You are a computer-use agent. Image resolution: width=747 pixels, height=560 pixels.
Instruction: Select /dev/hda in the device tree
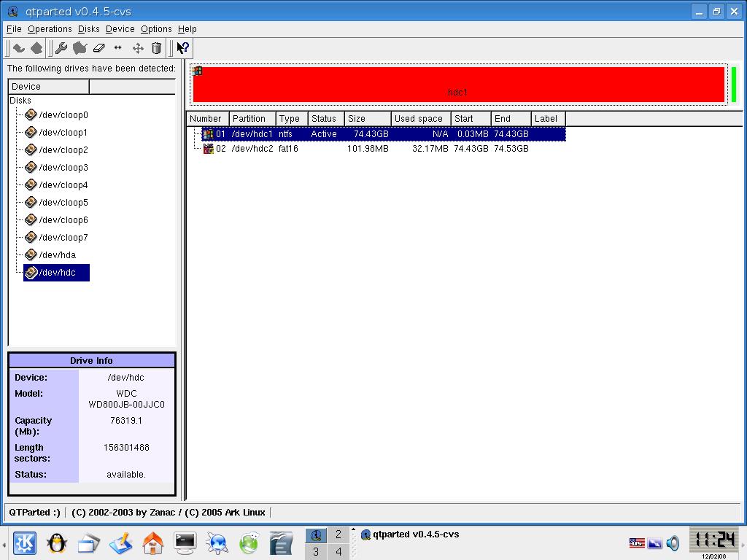58,254
